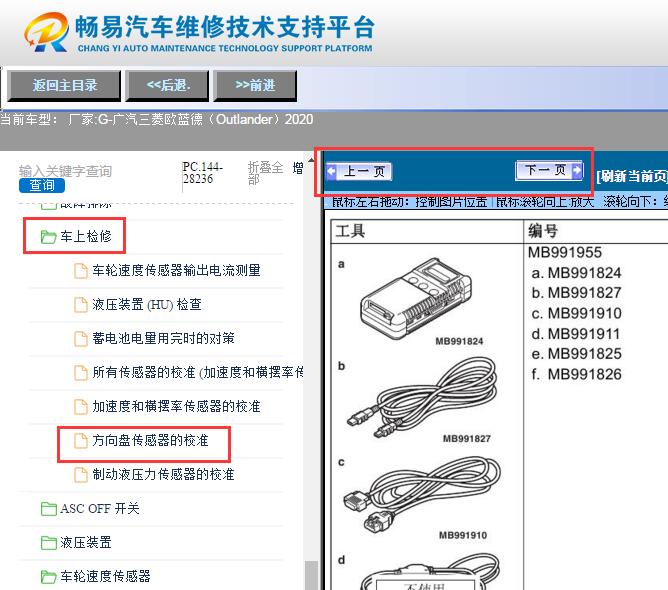Click the platform R logo
The width and height of the screenshot is (668, 590).
click(x=46, y=32)
